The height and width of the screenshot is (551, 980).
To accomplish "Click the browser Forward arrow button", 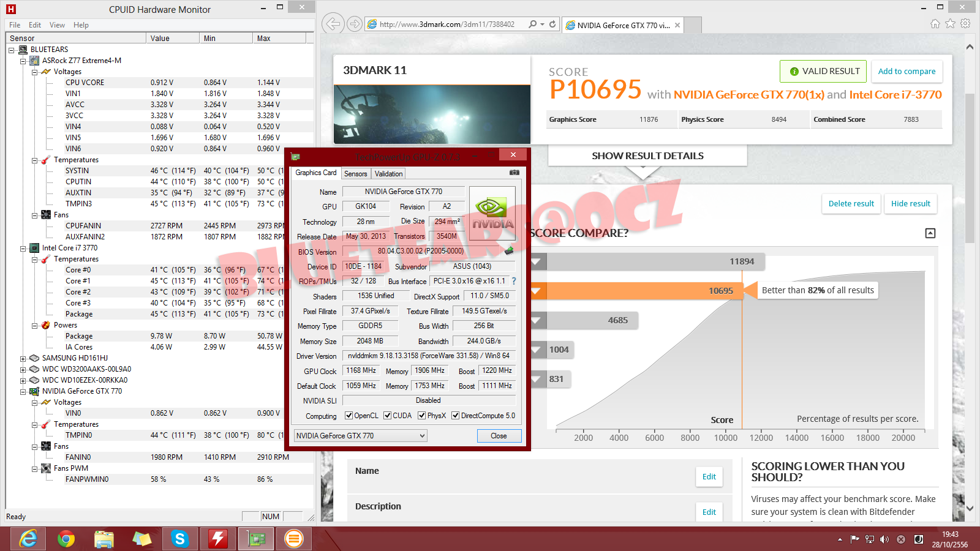I will (354, 24).
